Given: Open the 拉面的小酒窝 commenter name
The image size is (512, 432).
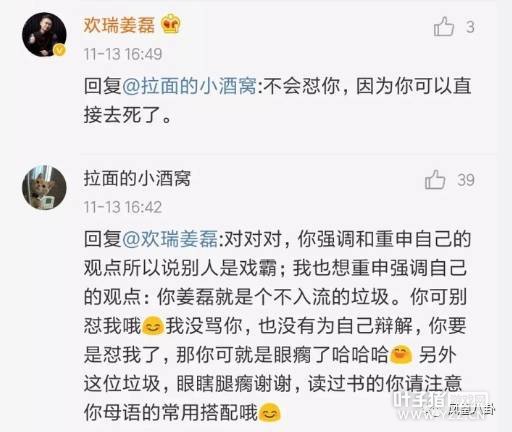Looking at the screenshot, I should point(137,178).
